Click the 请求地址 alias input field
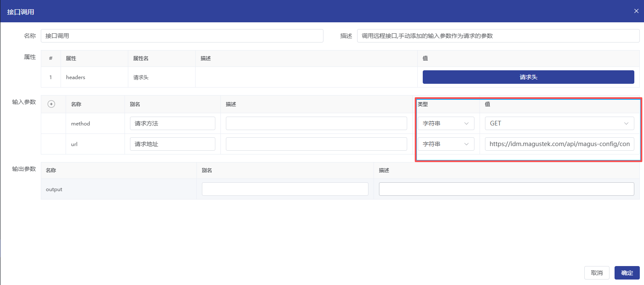 (172, 144)
